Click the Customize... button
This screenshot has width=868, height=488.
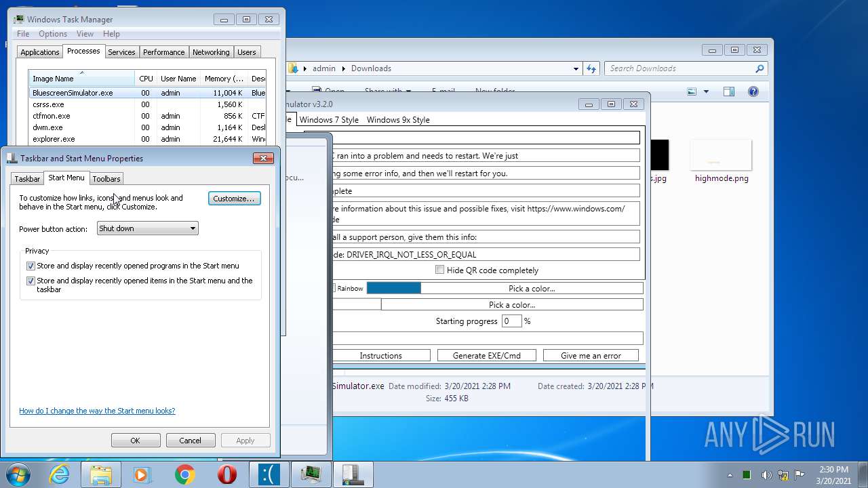click(x=235, y=199)
